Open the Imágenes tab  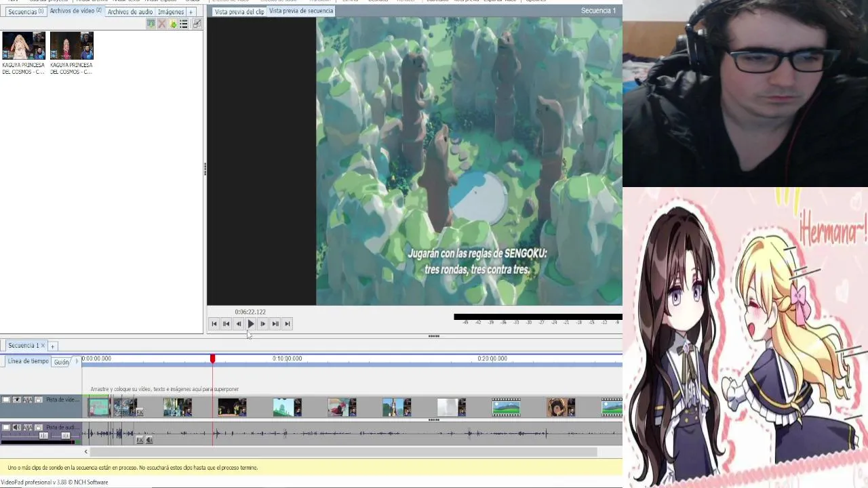[x=171, y=12]
